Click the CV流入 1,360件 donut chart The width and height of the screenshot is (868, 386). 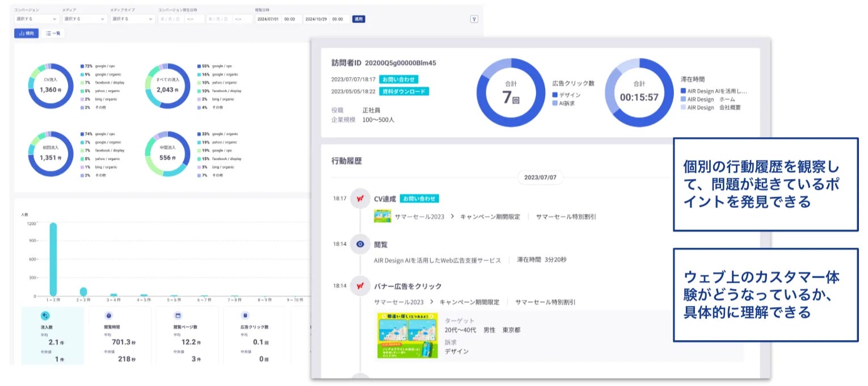coord(51,86)
